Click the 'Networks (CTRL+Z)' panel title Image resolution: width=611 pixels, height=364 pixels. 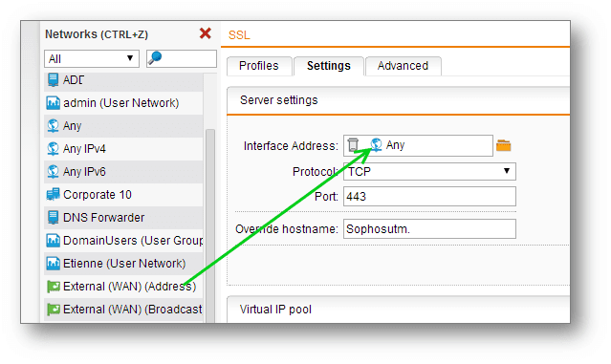(97, 34)
